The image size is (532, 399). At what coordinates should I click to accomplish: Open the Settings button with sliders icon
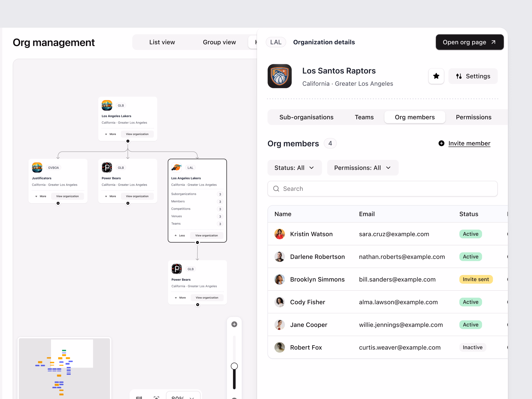tap(473, 76)
